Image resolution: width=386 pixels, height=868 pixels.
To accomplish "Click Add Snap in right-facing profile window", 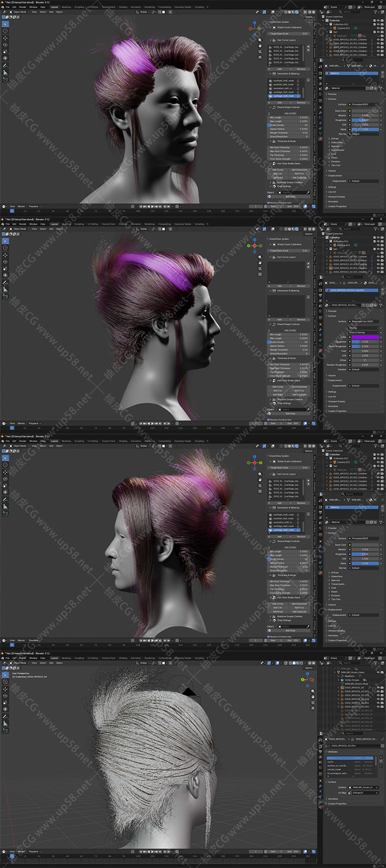I will tap(289, 414).
